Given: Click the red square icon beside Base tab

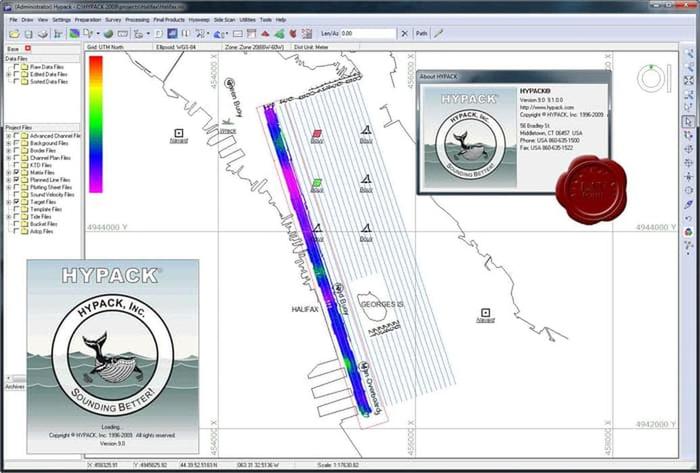Looking at the screenshot, I should point(27,48).
